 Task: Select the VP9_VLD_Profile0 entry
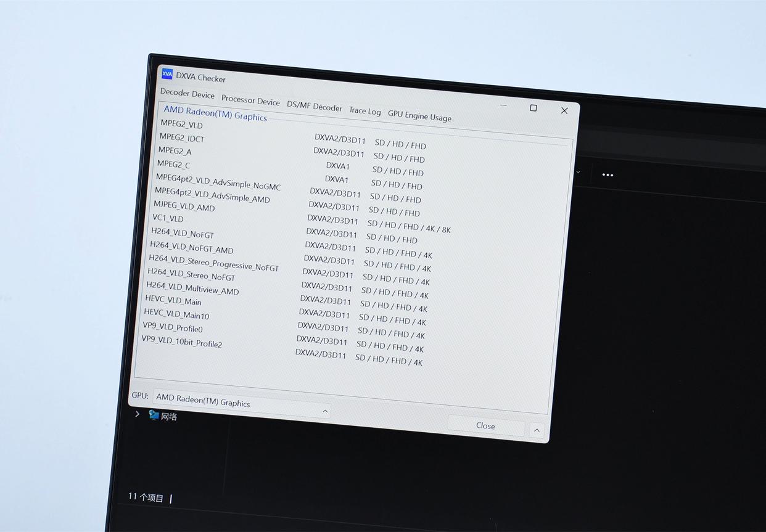click(x=173, y=327)
